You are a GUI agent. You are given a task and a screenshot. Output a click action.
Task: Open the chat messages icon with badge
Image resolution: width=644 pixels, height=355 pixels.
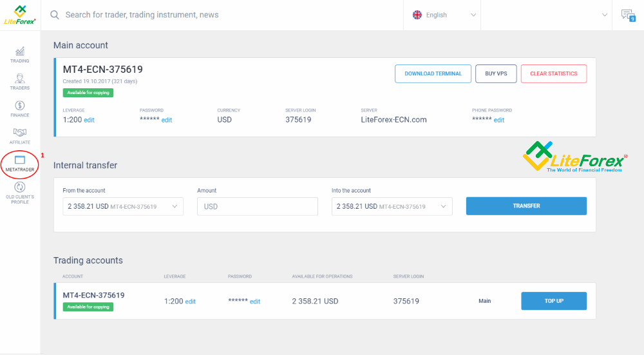point(628,15)
